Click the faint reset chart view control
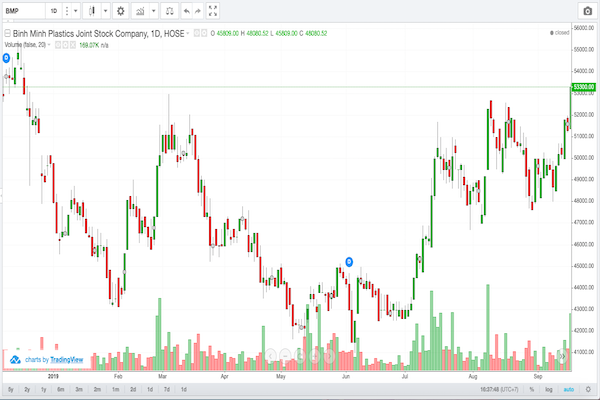This screenshot has height=400, width=600. tap(300, 356)
